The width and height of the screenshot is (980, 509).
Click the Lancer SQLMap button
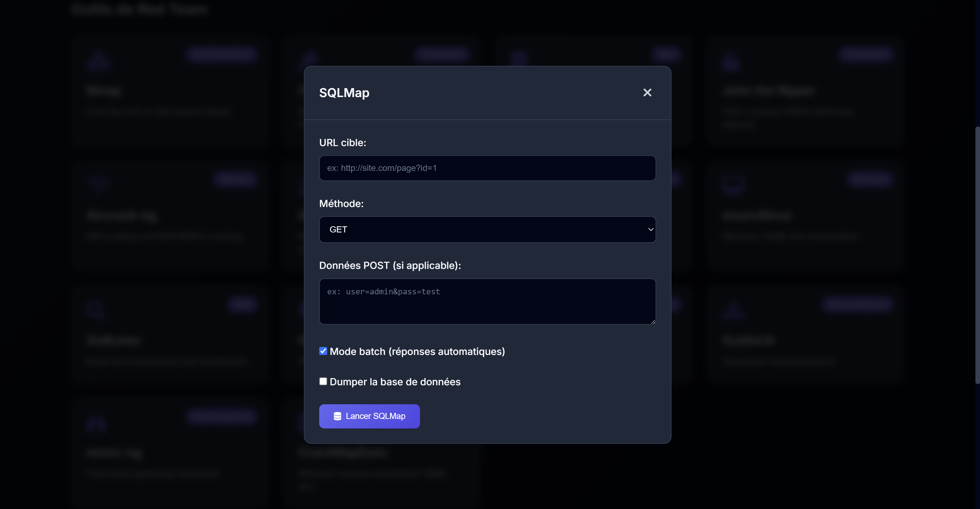pos(369,416)
